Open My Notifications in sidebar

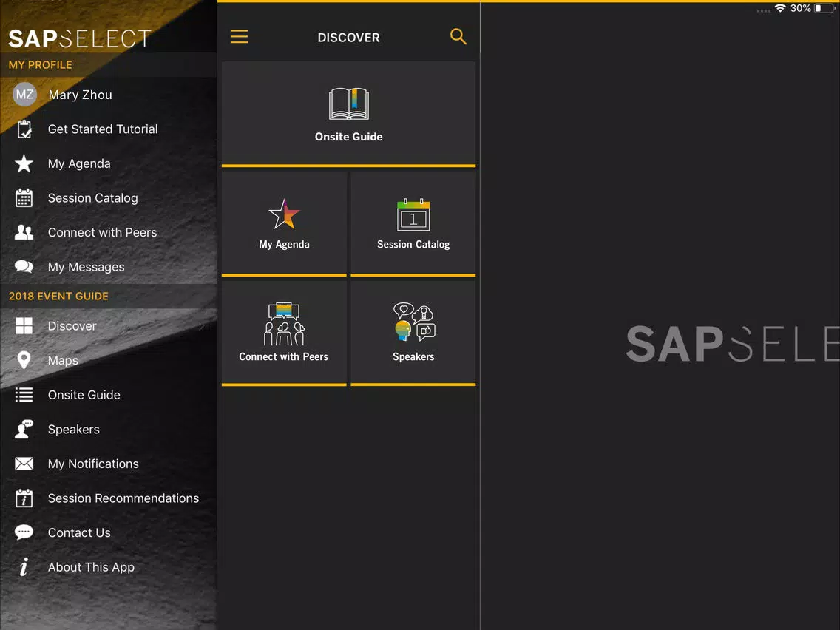[x=109, y=464]
